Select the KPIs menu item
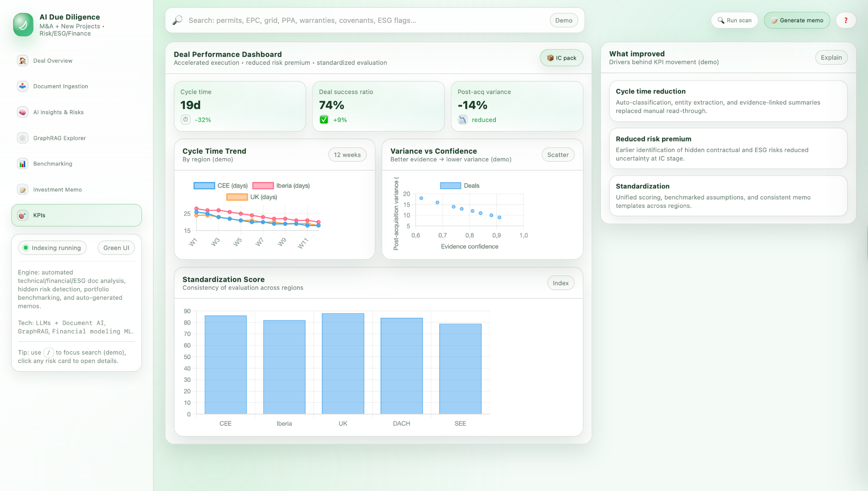Screen dimensions: 868x491 pos(76,215)
